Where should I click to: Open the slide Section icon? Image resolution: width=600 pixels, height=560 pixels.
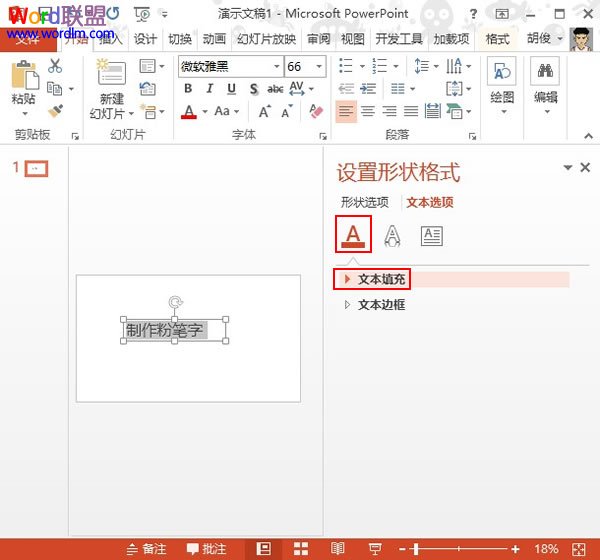148,112
